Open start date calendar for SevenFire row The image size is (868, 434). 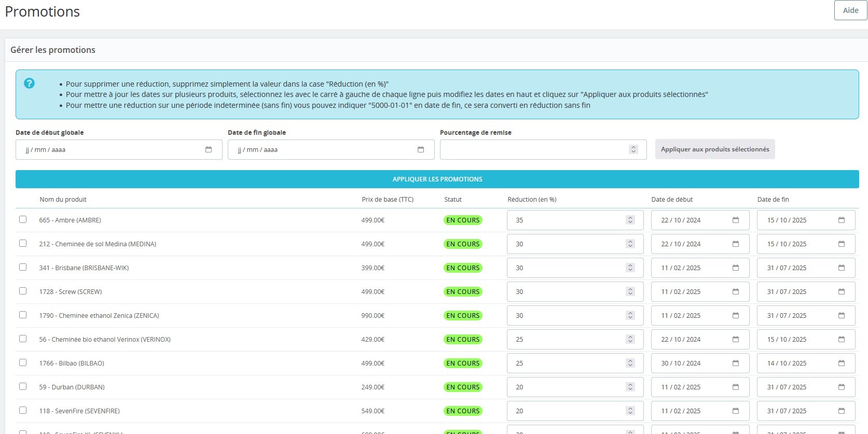(x=736, y=411)
